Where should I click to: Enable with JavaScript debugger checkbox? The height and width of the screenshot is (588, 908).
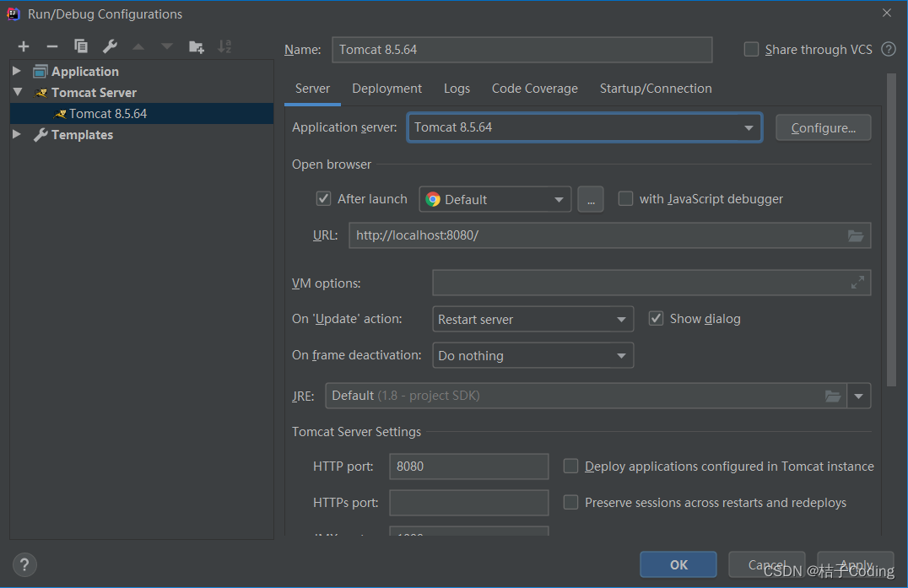click(x=625, y=198)
